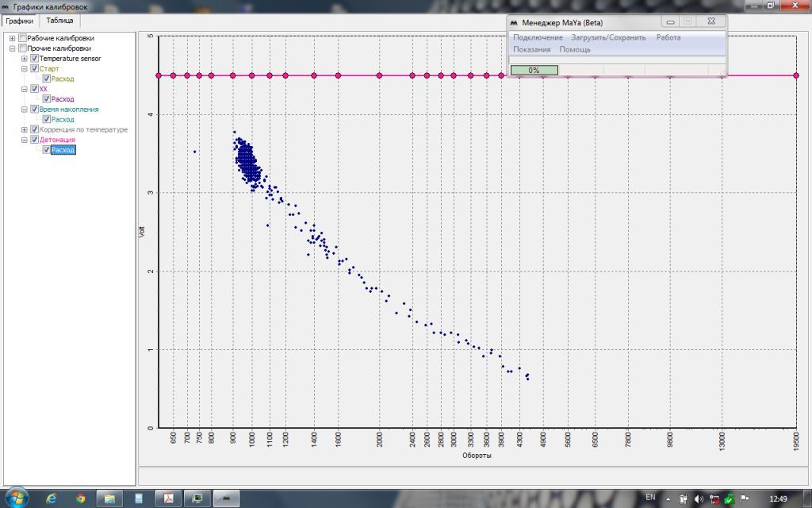This screenshot has width=812, height=508.
Task: Click magenta curve point at 1000 RPM
Action: click(251, 75)
